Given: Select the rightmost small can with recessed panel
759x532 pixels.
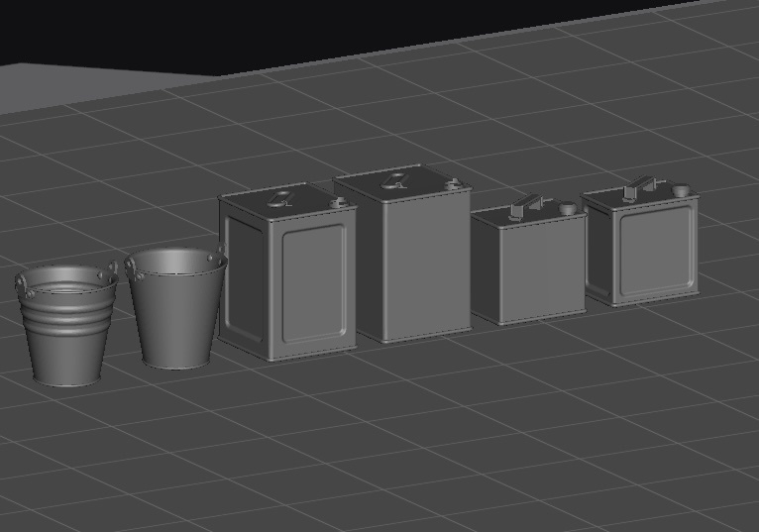Looking at the screenshot, I should click(641, 243).
